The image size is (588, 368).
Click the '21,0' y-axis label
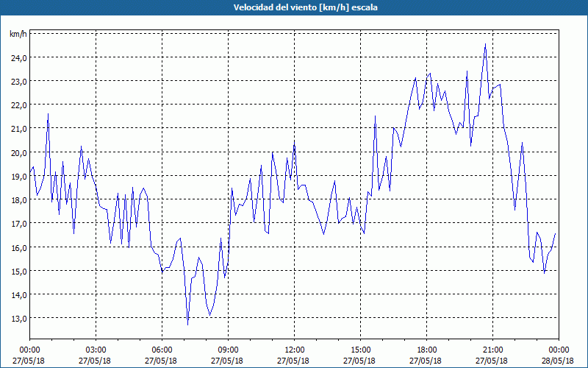(x=19, y=129)
